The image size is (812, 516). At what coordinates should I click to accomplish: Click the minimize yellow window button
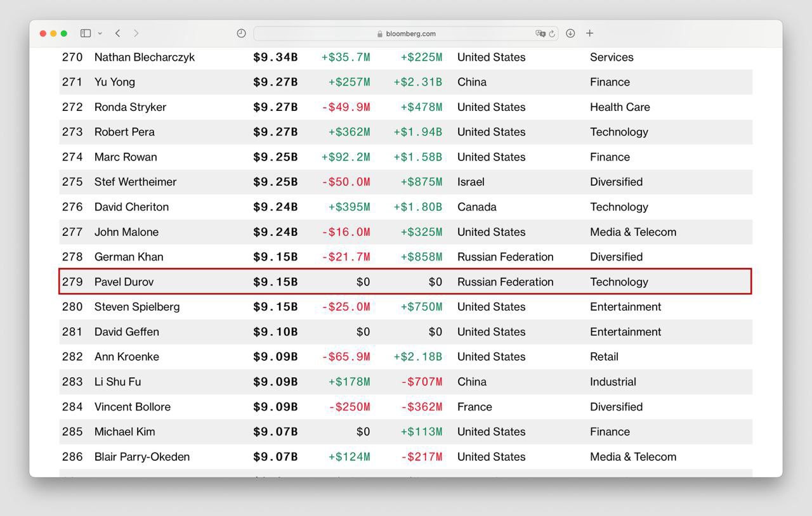point(53,34)
